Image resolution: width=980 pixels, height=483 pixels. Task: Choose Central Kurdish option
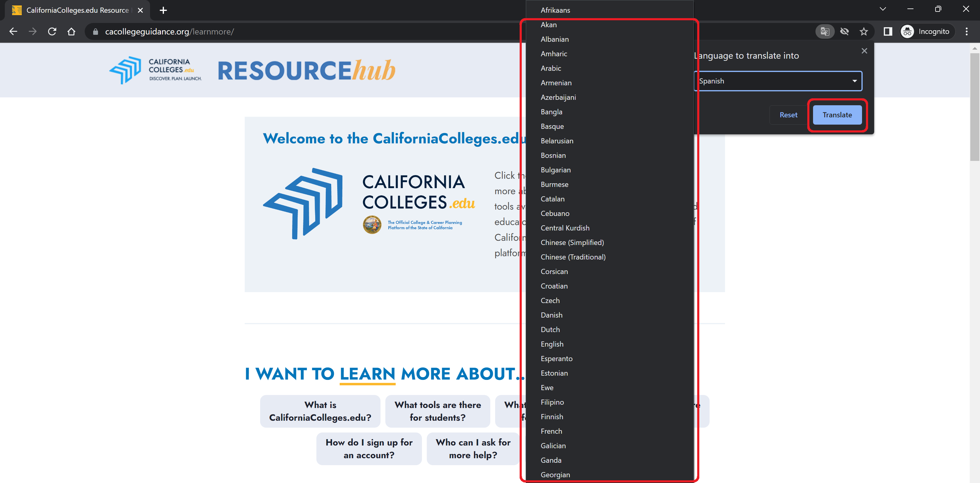pyautogui.click(x=609, y=228)
